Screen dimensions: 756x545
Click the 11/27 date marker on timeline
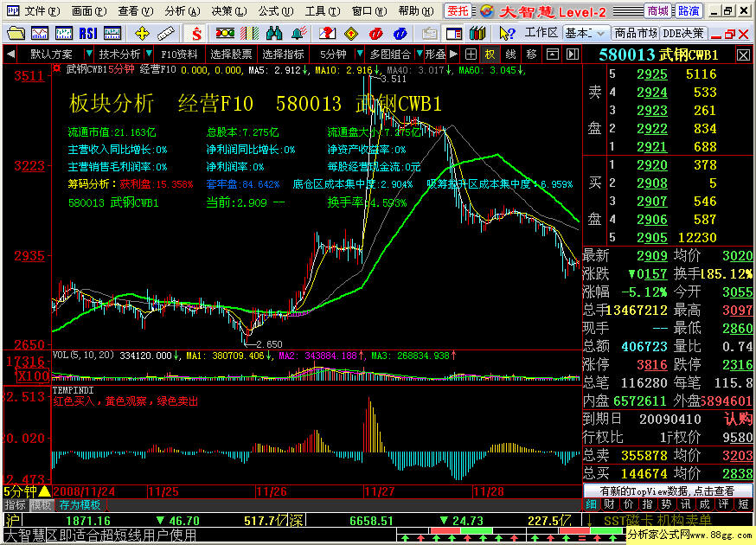[380, 491]
